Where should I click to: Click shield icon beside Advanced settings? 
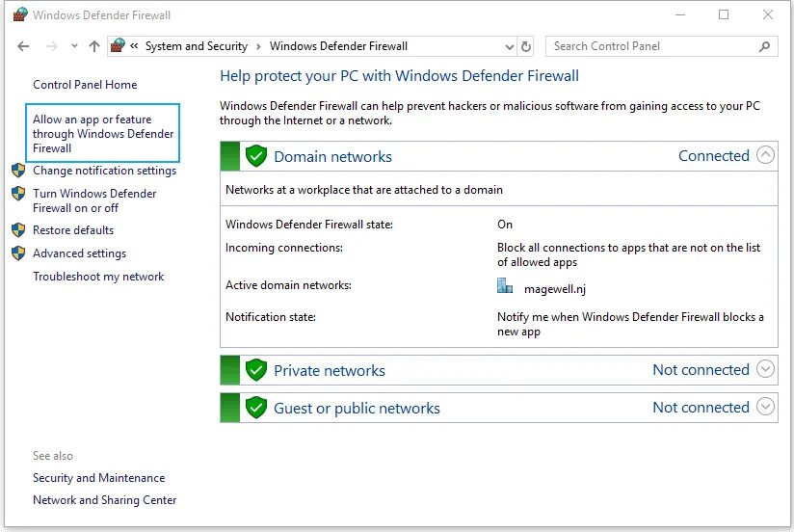click(18, 253)
